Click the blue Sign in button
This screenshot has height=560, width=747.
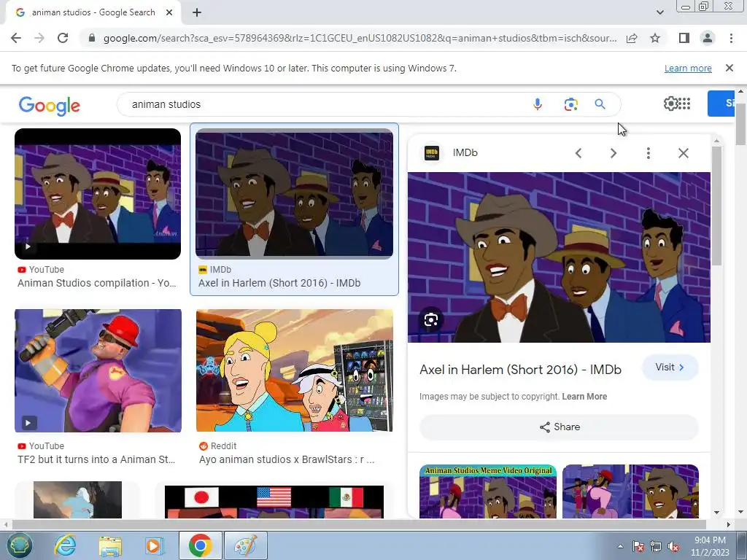pos(721,104)
